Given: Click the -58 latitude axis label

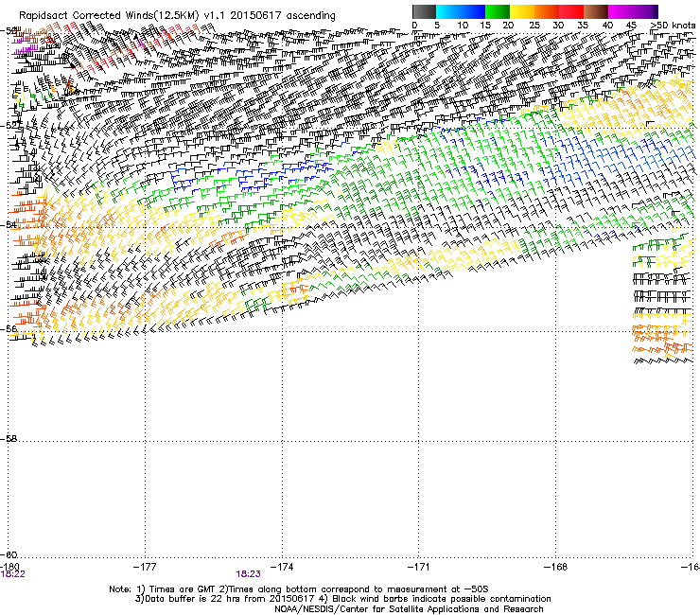Looking at the screenshot, I should click(x=9, y=439).
